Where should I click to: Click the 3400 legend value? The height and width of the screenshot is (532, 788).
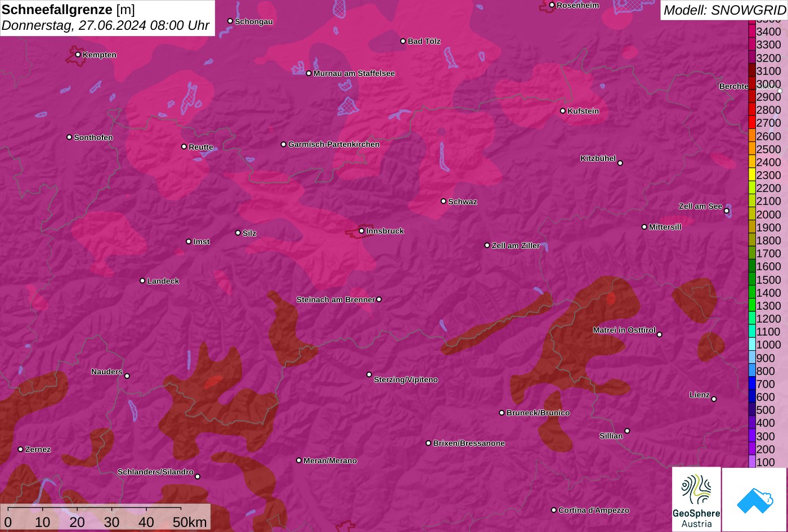click(769, 32)
